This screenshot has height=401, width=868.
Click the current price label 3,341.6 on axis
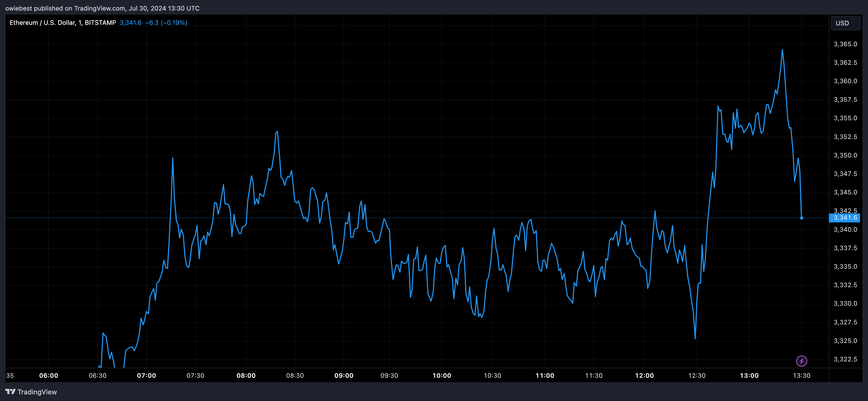845,218
